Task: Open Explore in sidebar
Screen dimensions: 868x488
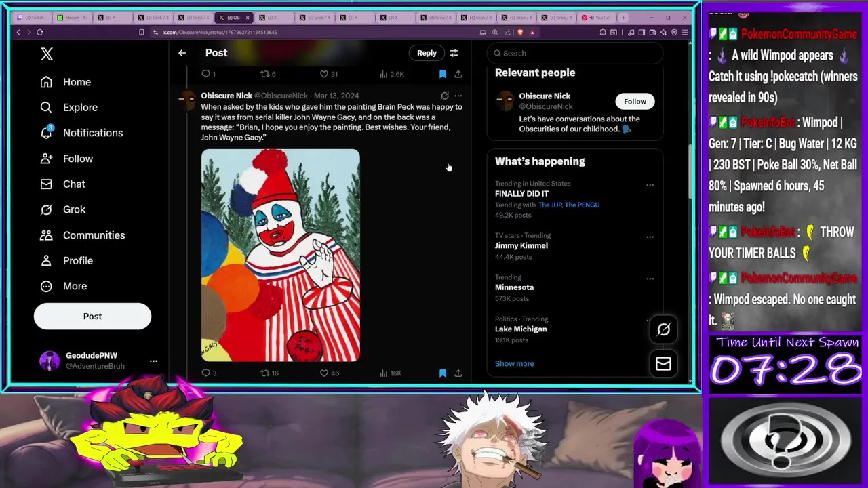Action: tap(69, 107)
